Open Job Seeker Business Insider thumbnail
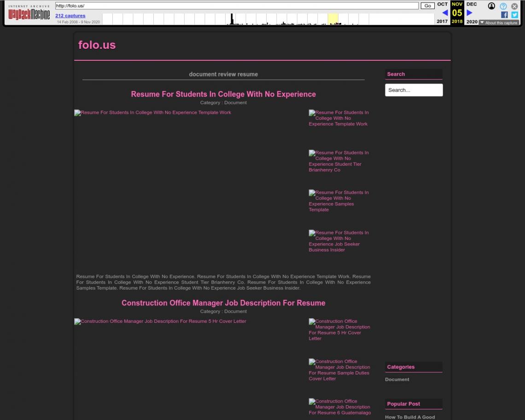Viewport: 525px width, 420px height. [338, 241]
